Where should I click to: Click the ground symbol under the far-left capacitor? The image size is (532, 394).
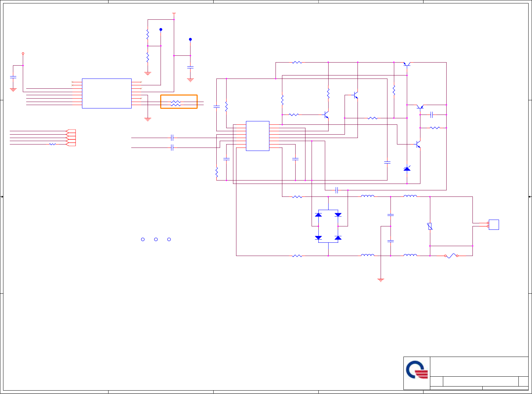[x=13, y=90]
